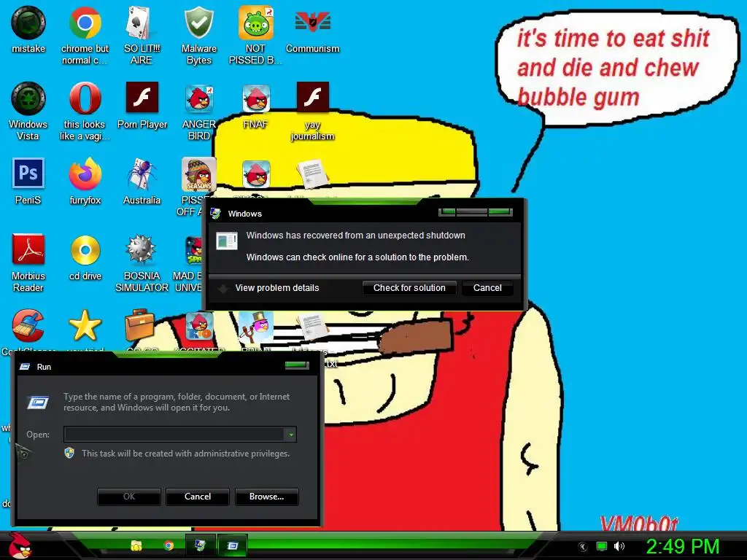This screenshot has width=747, height=560.
Task: Open the CCleaner desktop icon
Action: tap(28, 326)
